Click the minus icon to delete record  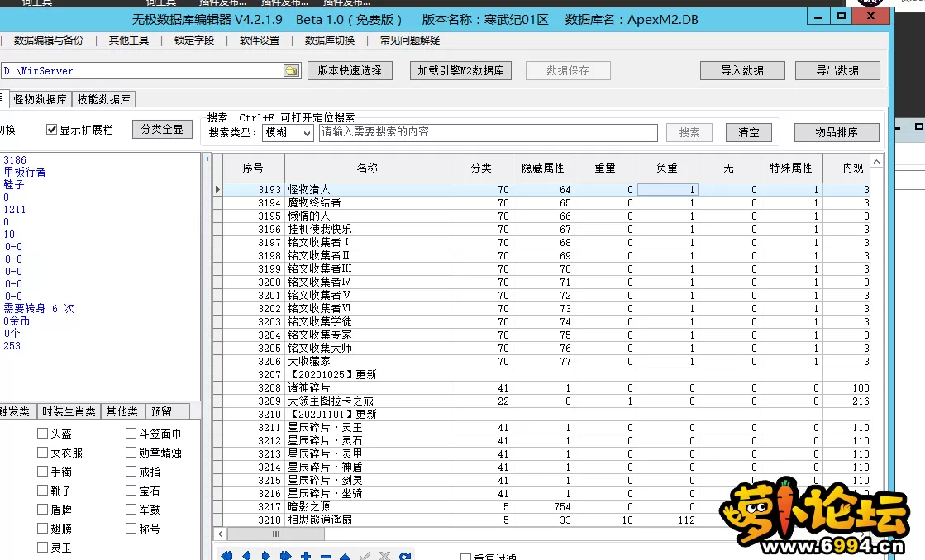[325, 556]
